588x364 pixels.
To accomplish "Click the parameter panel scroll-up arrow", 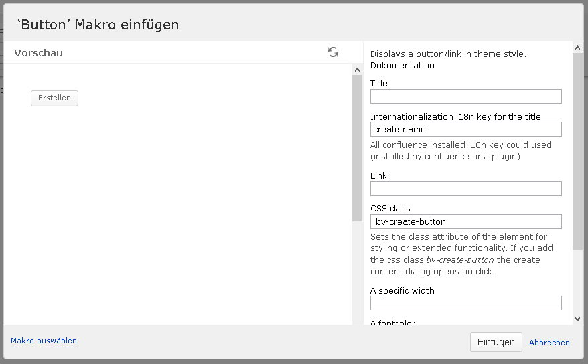I will [x=577, y=48].
